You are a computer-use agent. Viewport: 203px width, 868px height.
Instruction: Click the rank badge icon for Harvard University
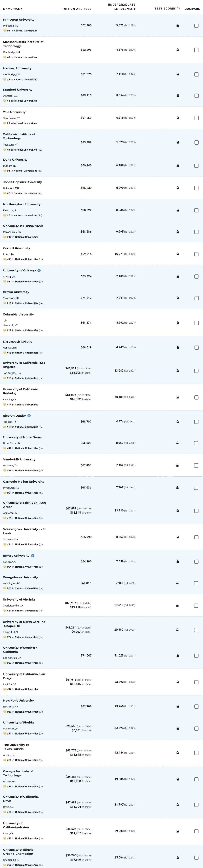coord(5,80)
